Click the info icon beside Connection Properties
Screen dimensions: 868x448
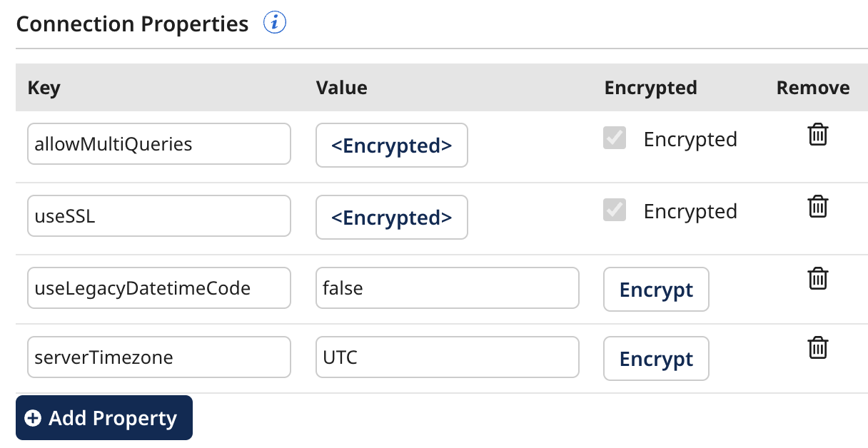click(276, 22)
